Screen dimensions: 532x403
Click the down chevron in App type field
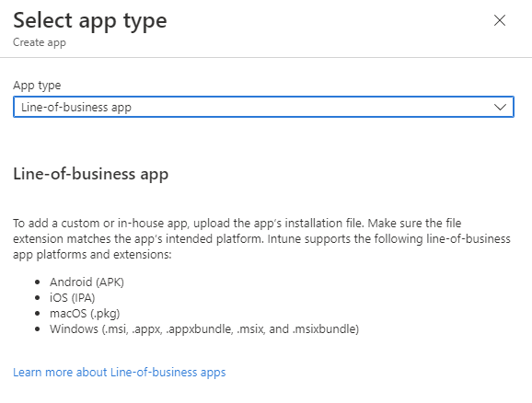click(500, 108)
